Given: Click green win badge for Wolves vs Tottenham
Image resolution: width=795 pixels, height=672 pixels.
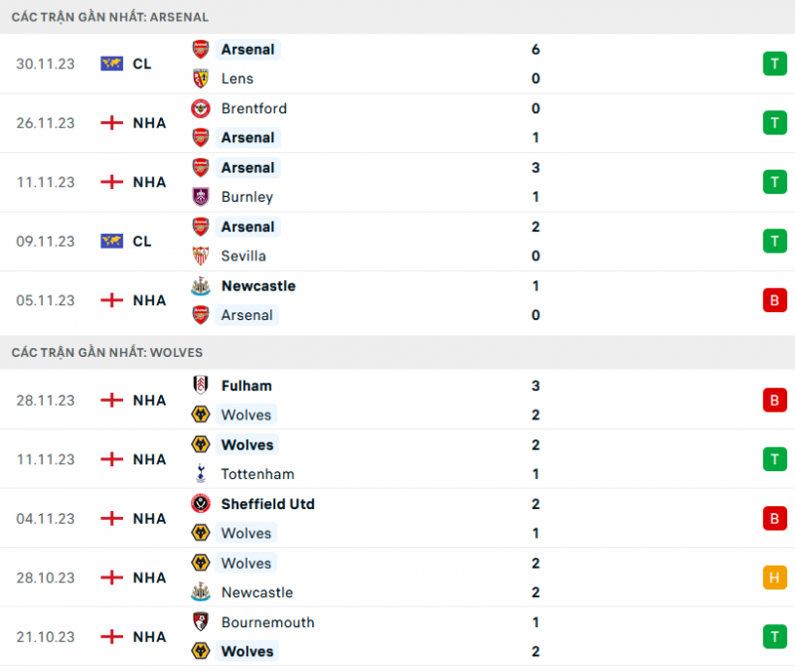Looking at the screenshot, I should [774, 459].
